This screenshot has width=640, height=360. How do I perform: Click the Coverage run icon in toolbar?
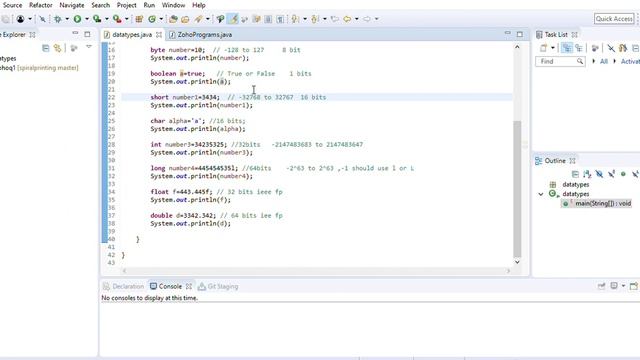97,19
